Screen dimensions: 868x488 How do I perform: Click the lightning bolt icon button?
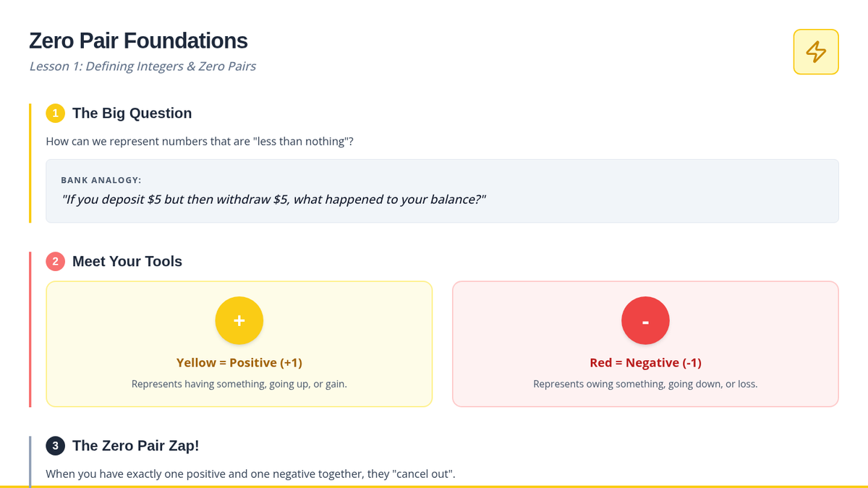[x=816, y=52]
